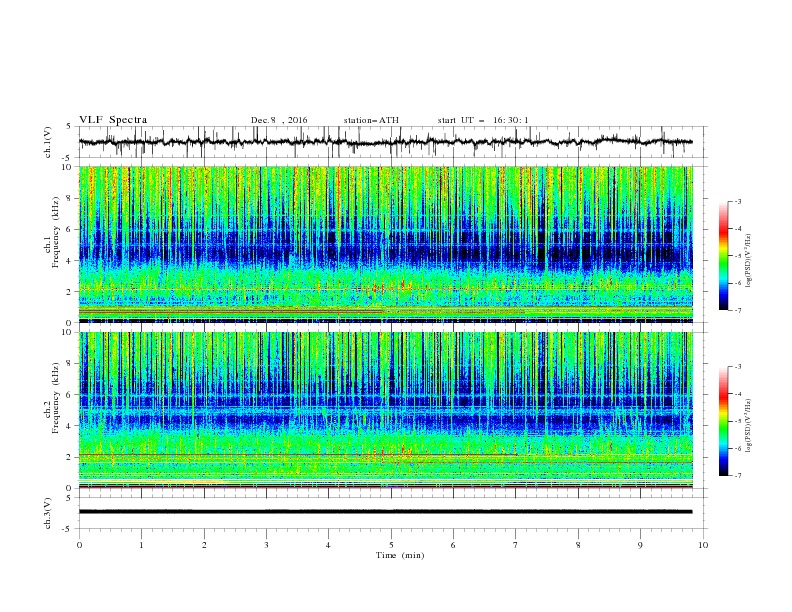This screenshot has height=612, width=792.
Task: Click the time axis tick label "0"
Action: coord(79,545)
